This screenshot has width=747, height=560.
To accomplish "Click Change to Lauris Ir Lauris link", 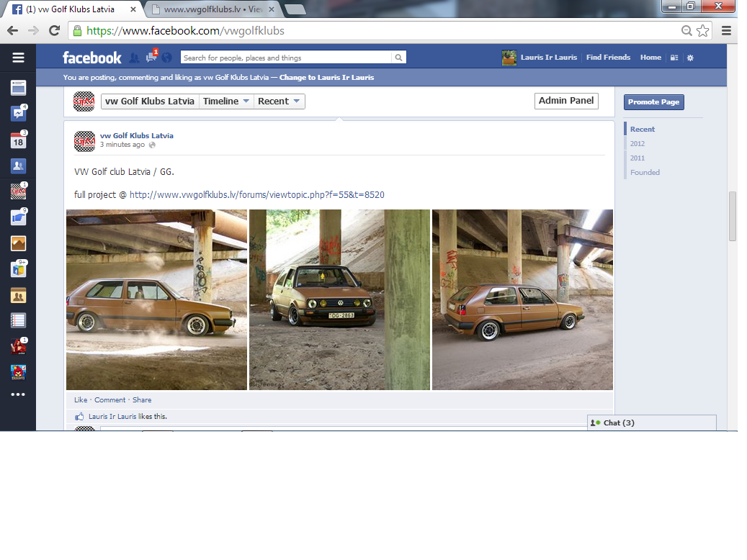I will (x=327, y=78).
